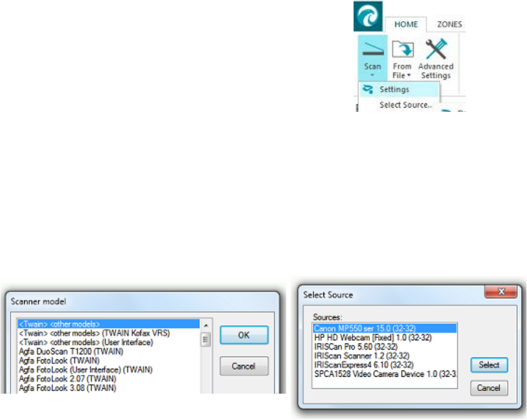
Task: Select source 'SPCA1528 Video Camera Device 1.0'
Action: [x=385, y=374]
